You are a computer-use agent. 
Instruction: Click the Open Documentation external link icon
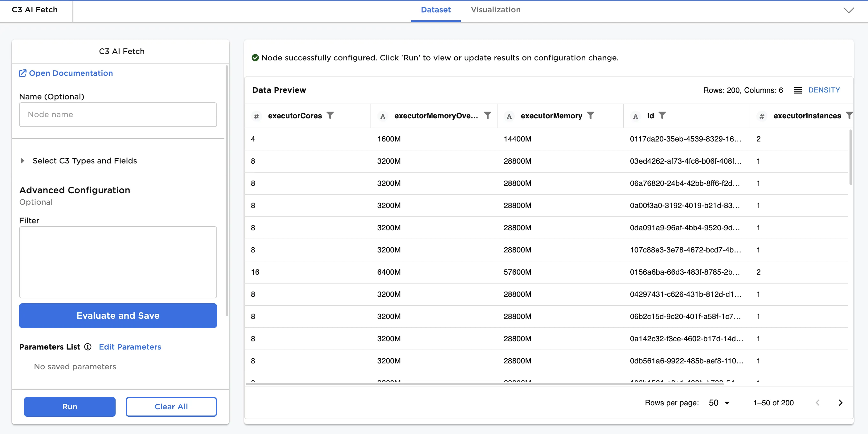[23, 73]
